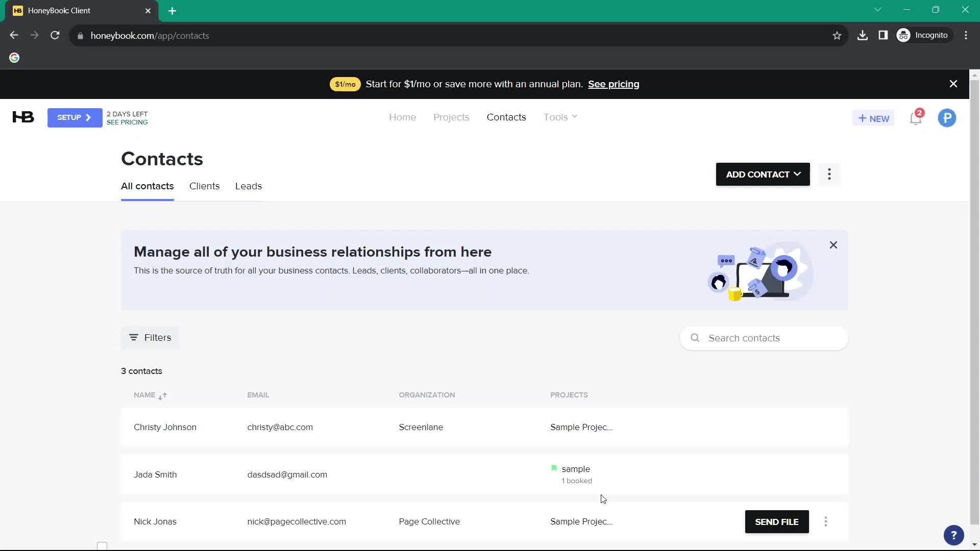
Task: Open the Nick Jonas contact
Action: point(155,522)
